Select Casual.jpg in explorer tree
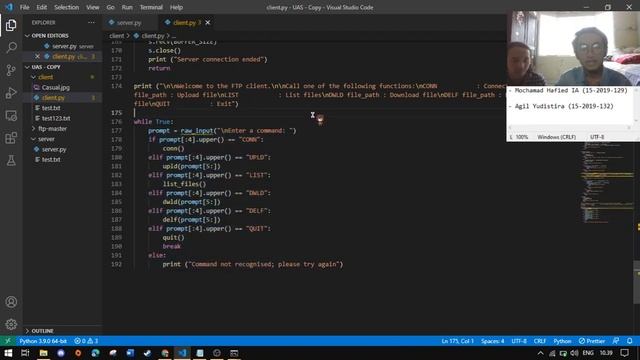The width and height of the screenshot is (640, 360). click(x=56, y=87)
